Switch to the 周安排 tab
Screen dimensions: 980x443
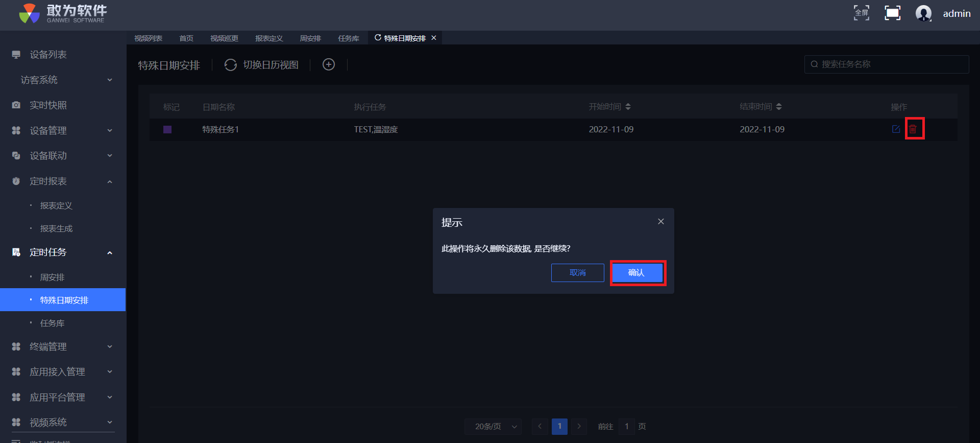point(310,38)
